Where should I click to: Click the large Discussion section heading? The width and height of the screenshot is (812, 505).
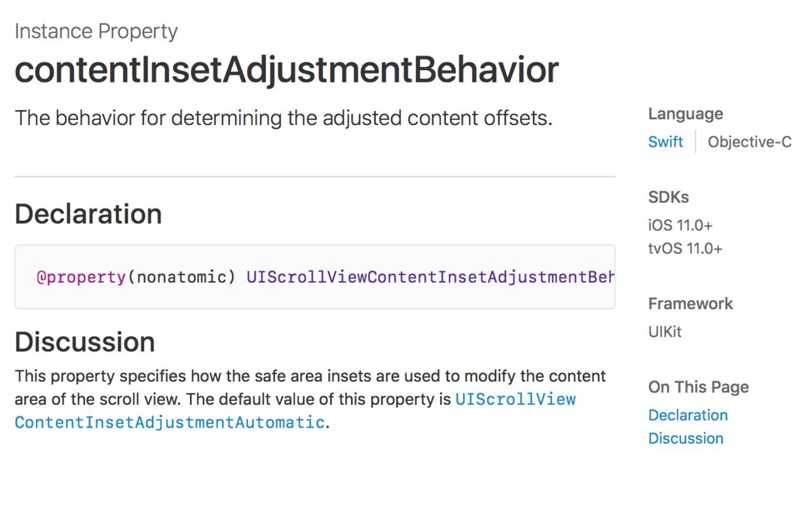85,342
